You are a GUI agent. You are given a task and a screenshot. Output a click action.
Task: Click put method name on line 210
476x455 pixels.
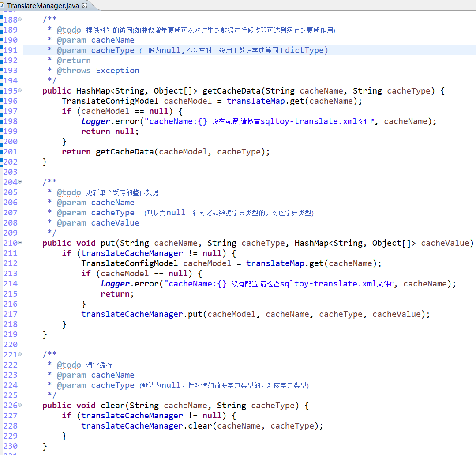(108, 243)
